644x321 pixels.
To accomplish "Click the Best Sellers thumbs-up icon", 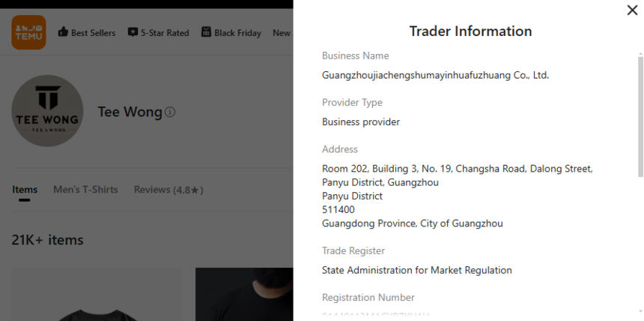I will (63, 32).
